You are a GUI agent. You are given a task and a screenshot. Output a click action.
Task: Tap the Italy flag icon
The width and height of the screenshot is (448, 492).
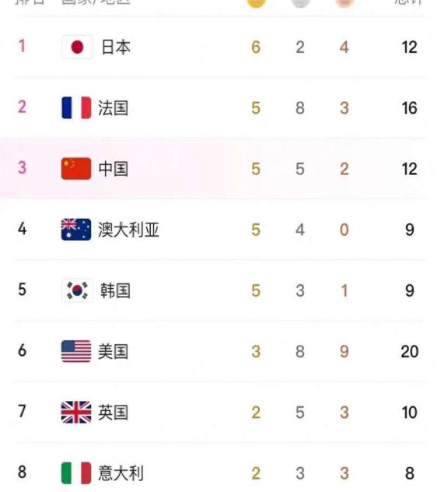click(x=76, y=473)
